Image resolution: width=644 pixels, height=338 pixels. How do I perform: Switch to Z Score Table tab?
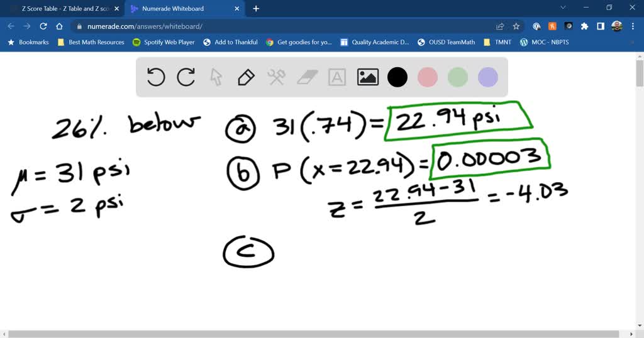click(65, 9)
